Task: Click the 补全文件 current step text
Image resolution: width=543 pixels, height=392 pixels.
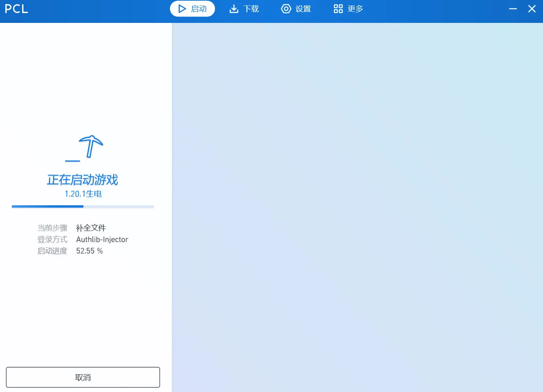Action: [x=91, y=228]
